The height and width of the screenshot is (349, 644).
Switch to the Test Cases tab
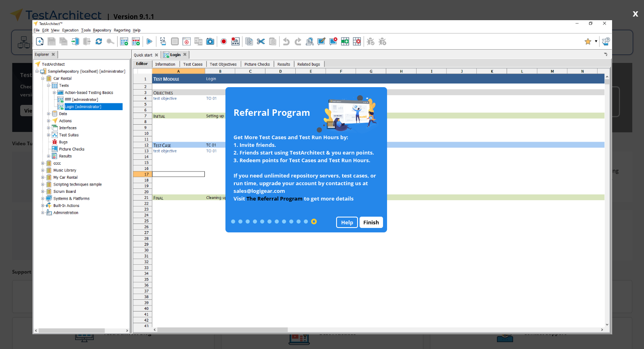point(193,64)
